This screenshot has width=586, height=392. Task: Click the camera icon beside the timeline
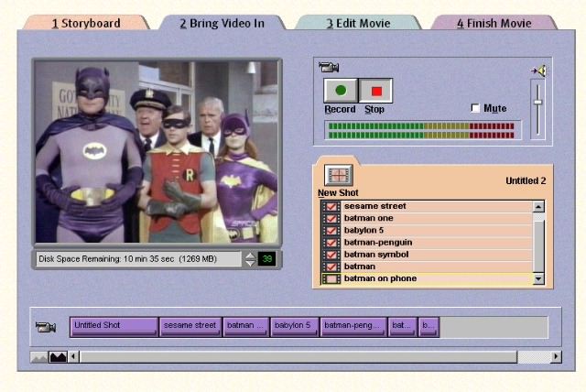[45, 327]
